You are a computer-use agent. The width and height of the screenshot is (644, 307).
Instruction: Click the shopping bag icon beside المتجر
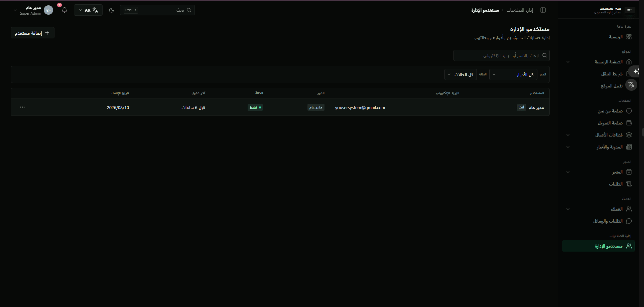629,172
